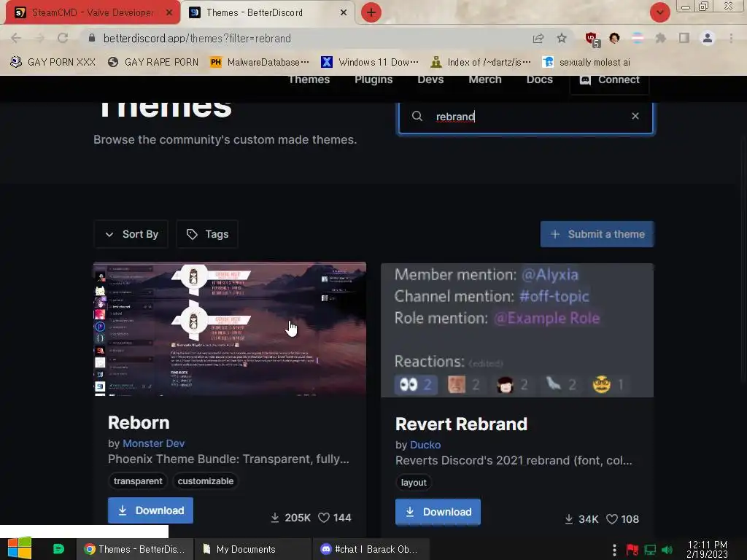Click the volume speaker tray icon
The height and width of the screenshot is (560, 747).
pyautogui.click(x=667, y=550)
